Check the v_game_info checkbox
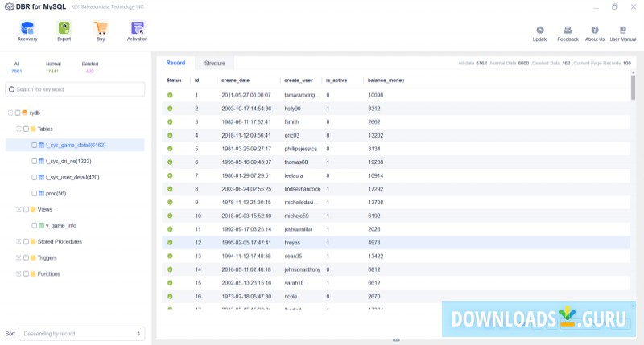 34,226
